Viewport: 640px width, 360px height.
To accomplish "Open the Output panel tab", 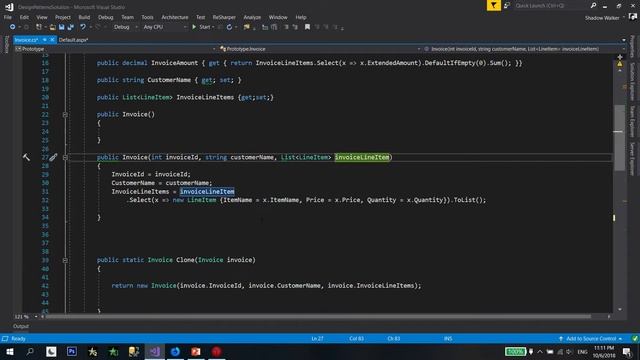I will click(x=21, y=326).
